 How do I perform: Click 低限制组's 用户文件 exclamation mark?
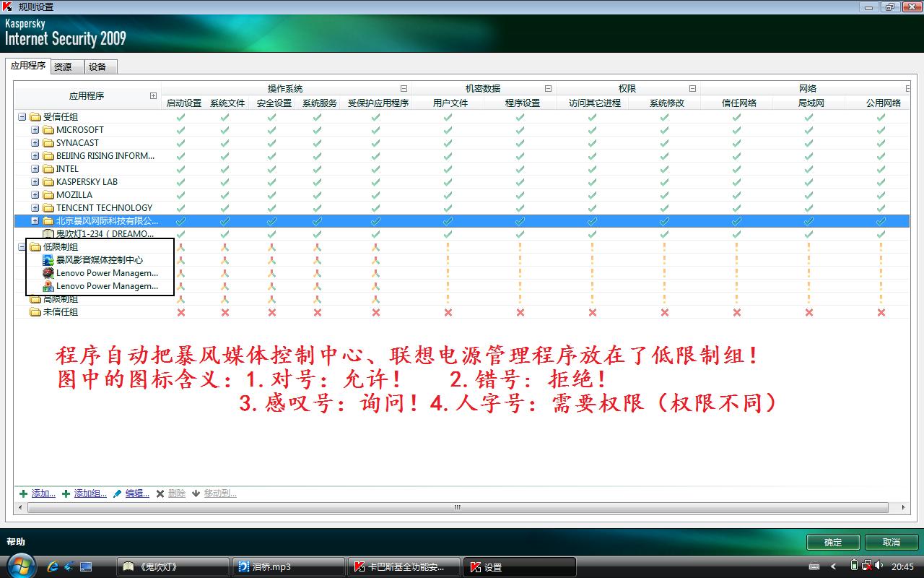pos(448,247)
